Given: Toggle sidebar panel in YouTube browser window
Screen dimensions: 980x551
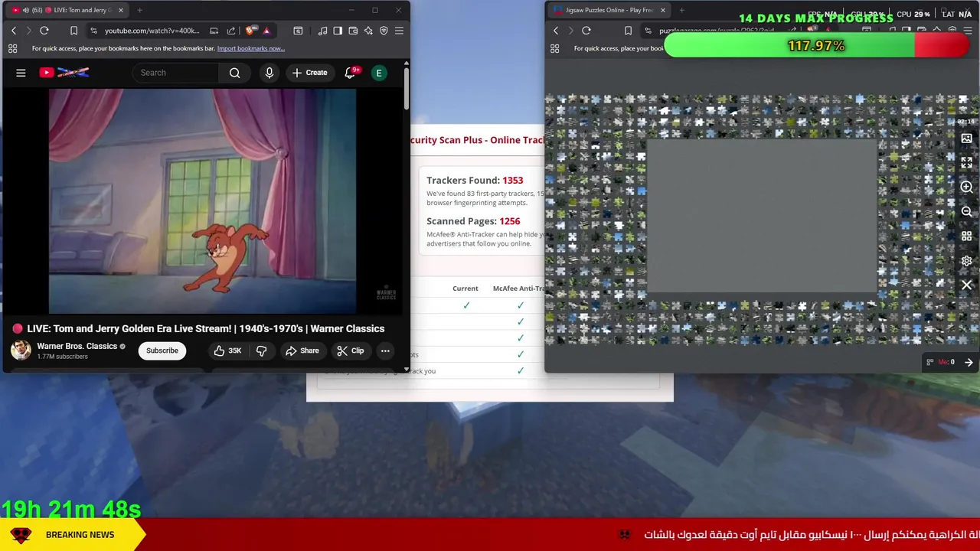Looking at the screenshot, I should 338,31.
